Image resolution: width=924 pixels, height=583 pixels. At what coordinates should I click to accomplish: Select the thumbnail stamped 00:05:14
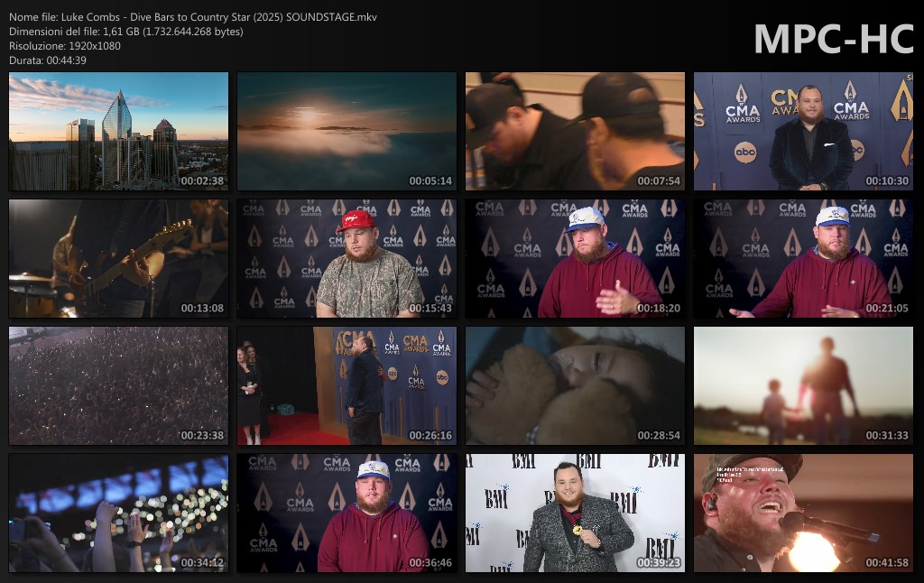(x=346, y=131)
